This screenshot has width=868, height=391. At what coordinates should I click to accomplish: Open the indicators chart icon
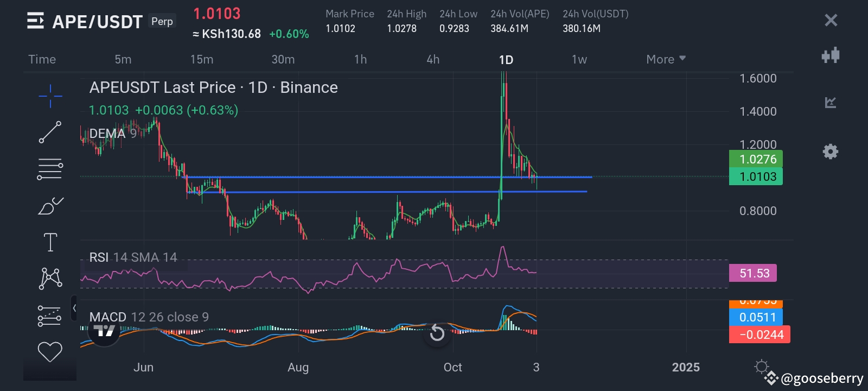coord(830,103)
